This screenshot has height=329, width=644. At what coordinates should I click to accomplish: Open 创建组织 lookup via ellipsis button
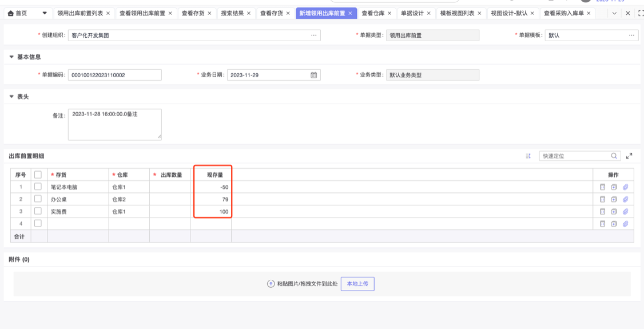[314, 35]
